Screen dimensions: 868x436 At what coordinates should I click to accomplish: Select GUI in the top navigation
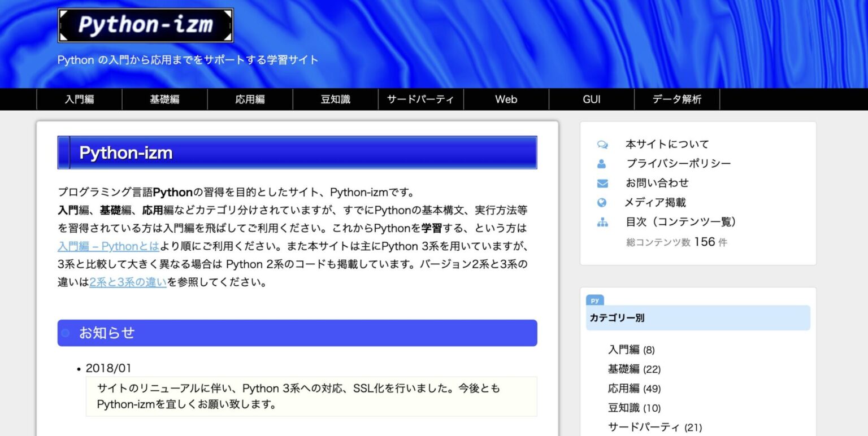(591, 99)
